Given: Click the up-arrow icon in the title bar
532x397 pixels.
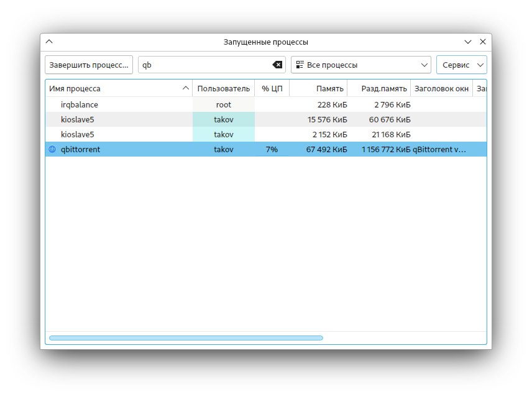Looking at the screenshot, I should pos(49,42).
